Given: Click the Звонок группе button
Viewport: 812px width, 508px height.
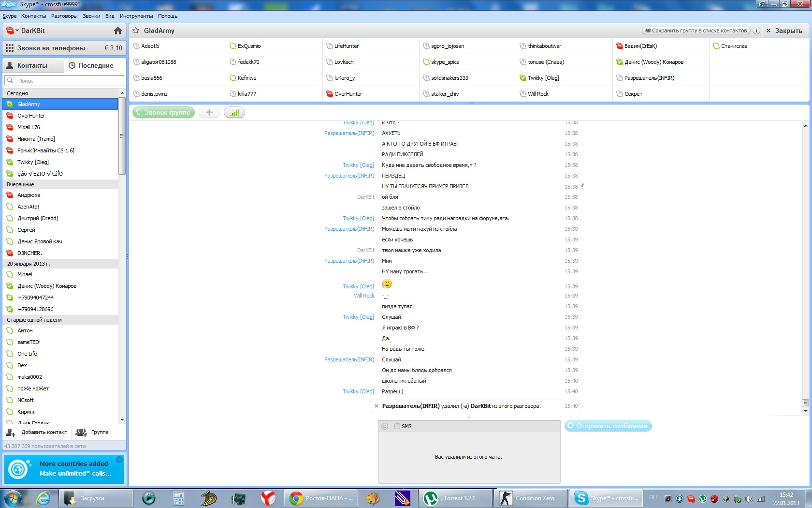Looking at the screenshot, I should [163, 112].
